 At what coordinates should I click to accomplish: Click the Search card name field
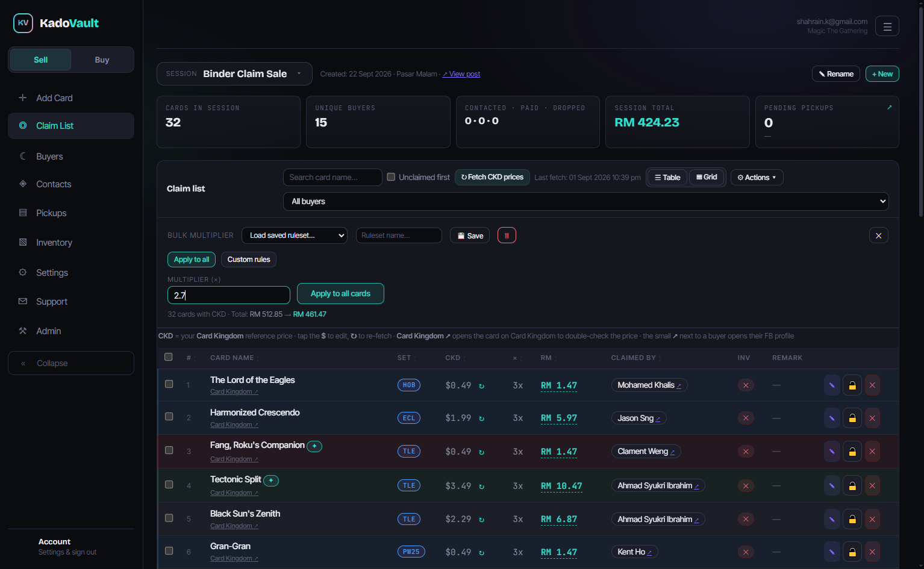[x=332, y=177]
